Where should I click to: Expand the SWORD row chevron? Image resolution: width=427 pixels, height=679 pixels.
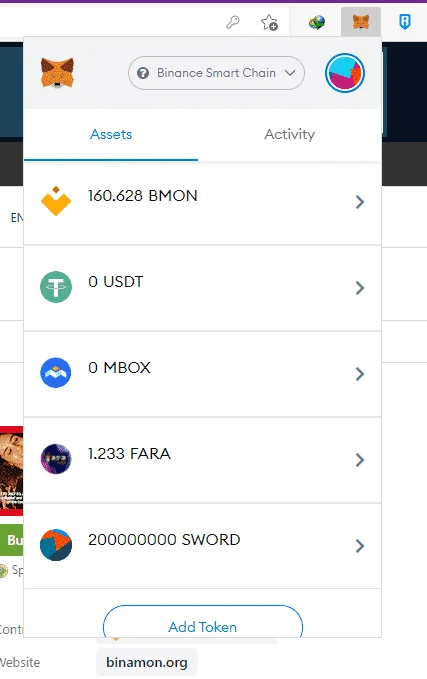(359, 546)
